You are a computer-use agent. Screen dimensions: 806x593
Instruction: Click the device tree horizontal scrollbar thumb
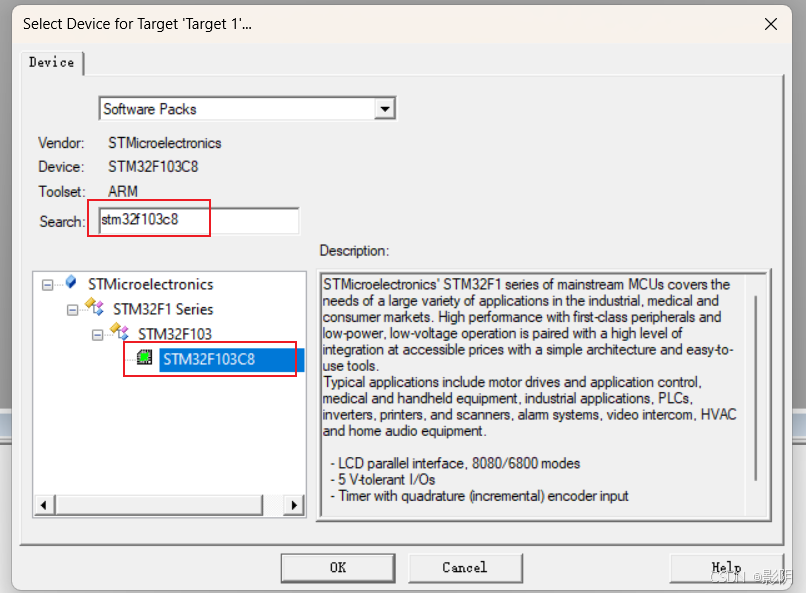159,505
